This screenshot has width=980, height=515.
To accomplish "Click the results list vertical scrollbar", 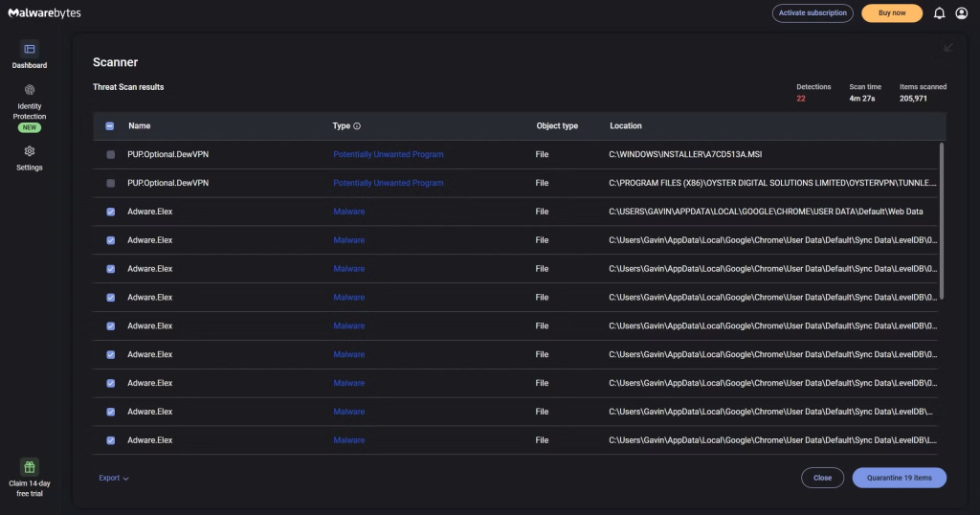I will pyautogui.click(x=942, y=220).
